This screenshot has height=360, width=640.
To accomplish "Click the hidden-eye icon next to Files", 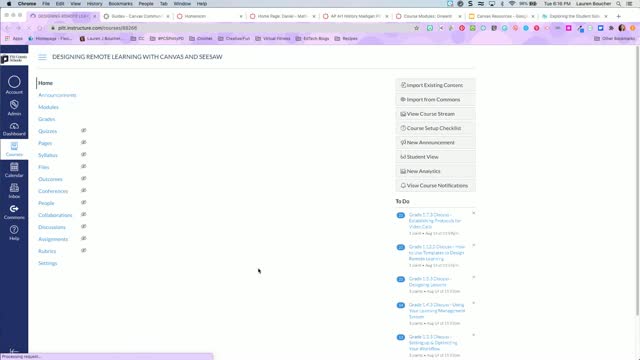I will (84, 167).
